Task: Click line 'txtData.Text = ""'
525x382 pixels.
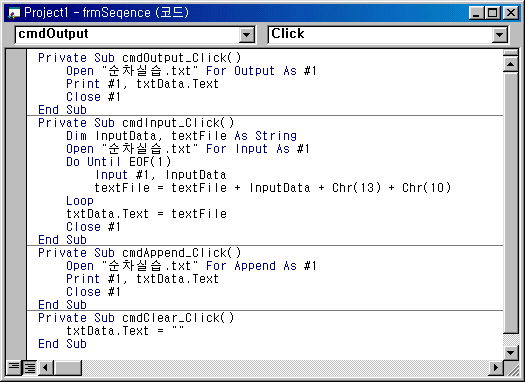Action: (x=125, y=330)
